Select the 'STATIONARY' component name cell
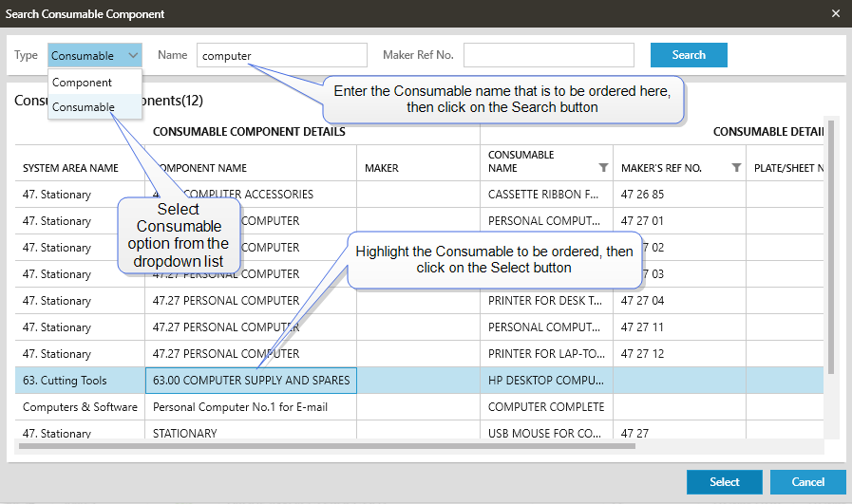Image resolution: width=852 pixels, height=504 pixels. pyautogui.click(x=251, y=432)
